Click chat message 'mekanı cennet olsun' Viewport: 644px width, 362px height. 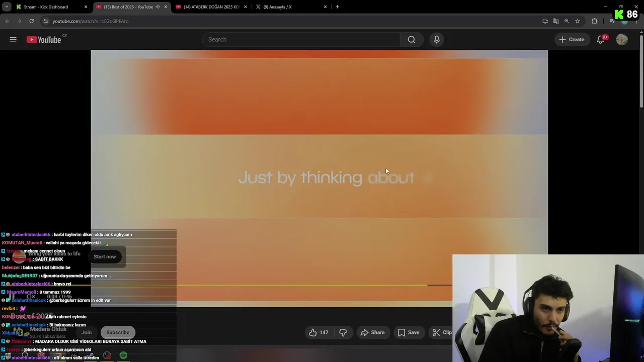pyautogui.click(x=44, y=251)
